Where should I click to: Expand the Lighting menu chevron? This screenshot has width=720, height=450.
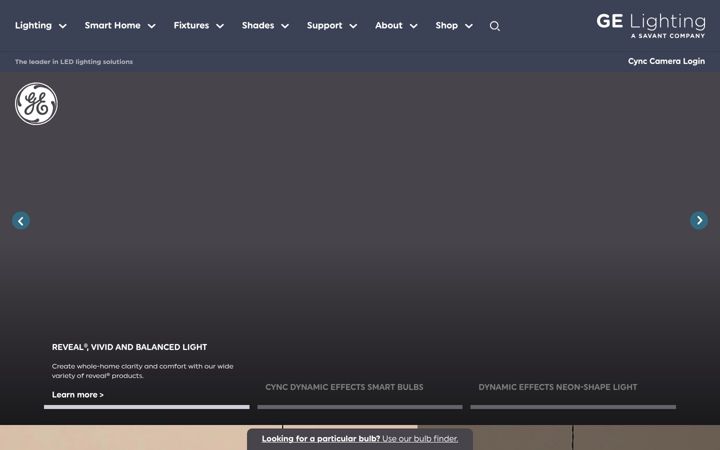63,26
